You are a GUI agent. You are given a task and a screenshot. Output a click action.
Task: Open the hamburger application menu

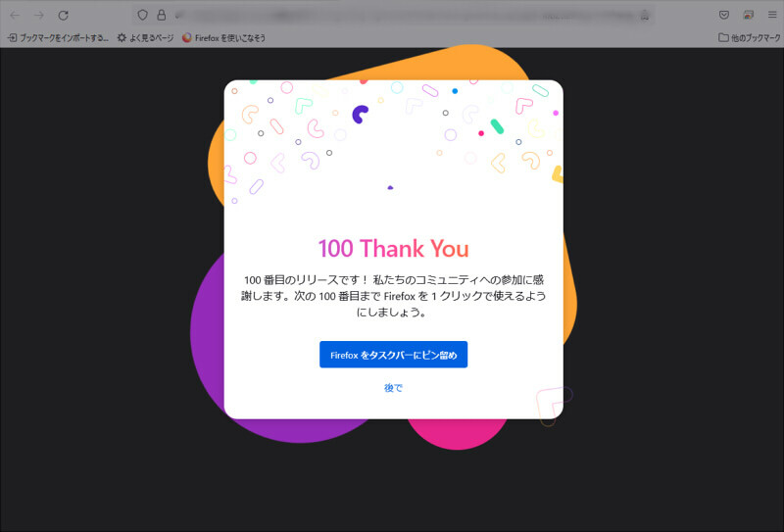point(772,15)
